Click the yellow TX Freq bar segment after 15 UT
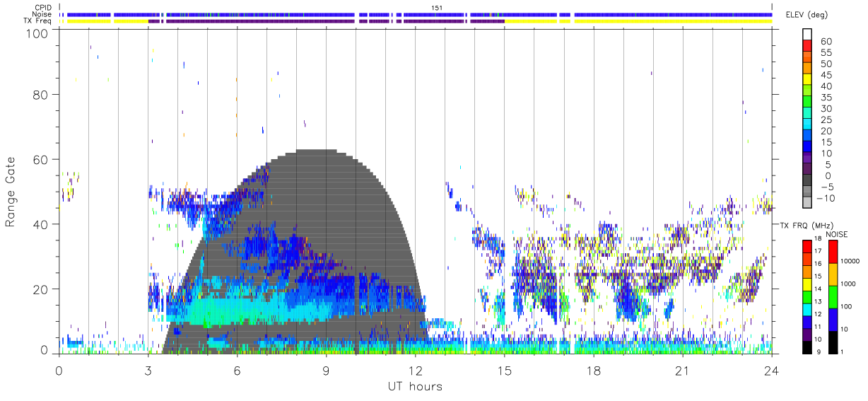Screen dimensions: 868x401 point(532,21)
